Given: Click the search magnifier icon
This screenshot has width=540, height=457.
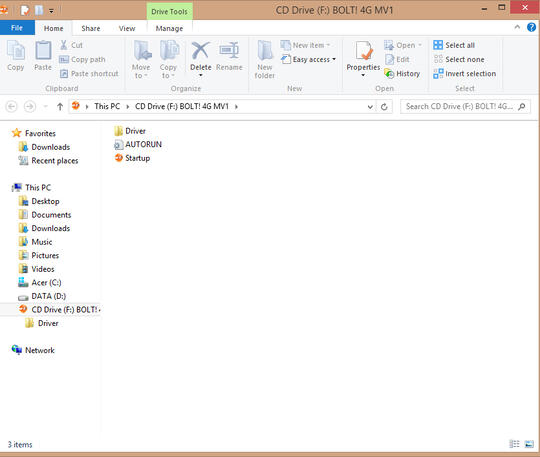Looking at the screenshot, I should [x=522, y=106].
